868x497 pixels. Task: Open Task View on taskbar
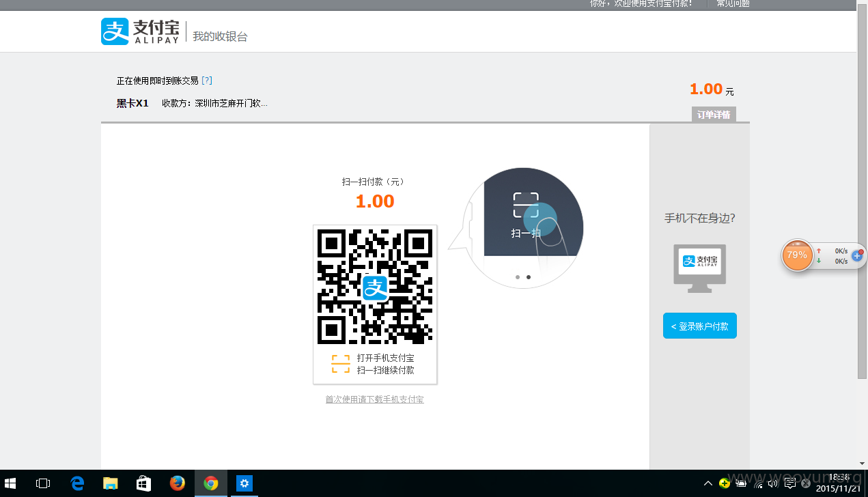[x=43, y=483]
